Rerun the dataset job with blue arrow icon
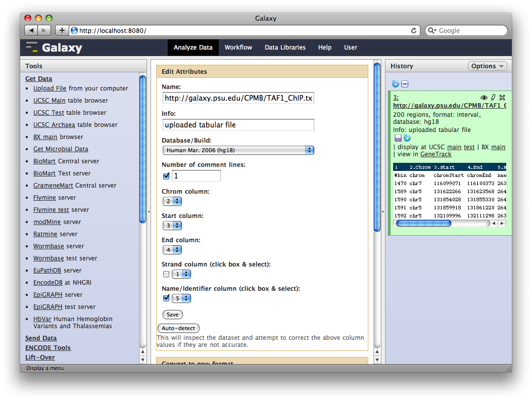Viewport: 532px width, 400px height. coord(407,138)
